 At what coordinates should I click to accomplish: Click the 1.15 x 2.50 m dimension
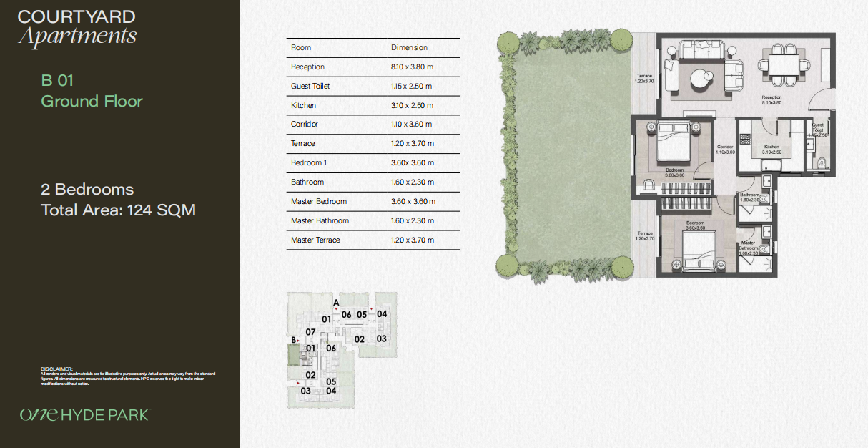pos(411,86)
